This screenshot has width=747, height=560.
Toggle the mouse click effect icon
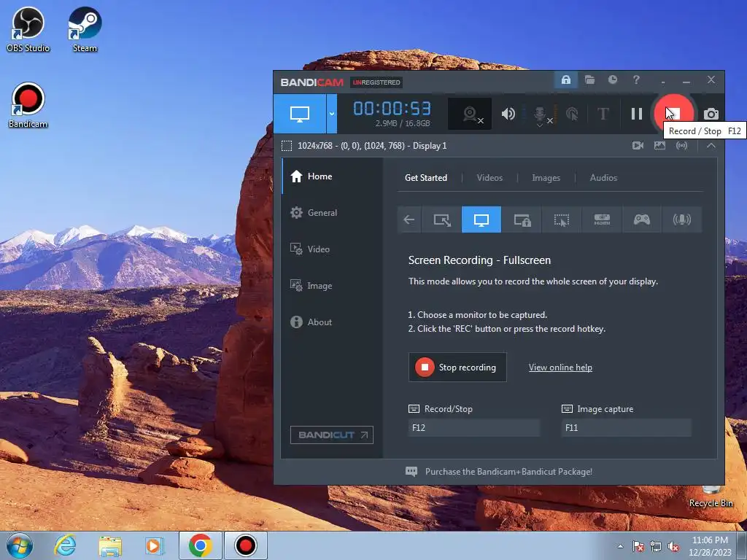[572, 114]
